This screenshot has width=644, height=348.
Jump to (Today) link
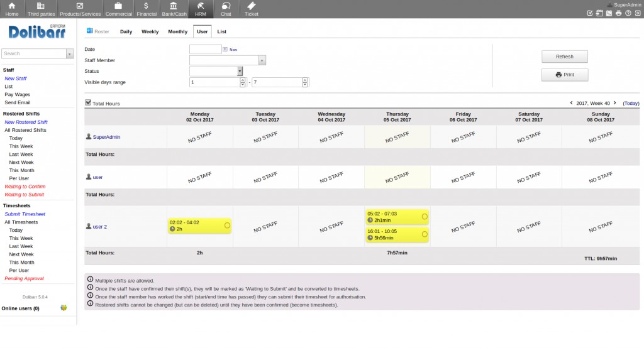tap(631, 104)
